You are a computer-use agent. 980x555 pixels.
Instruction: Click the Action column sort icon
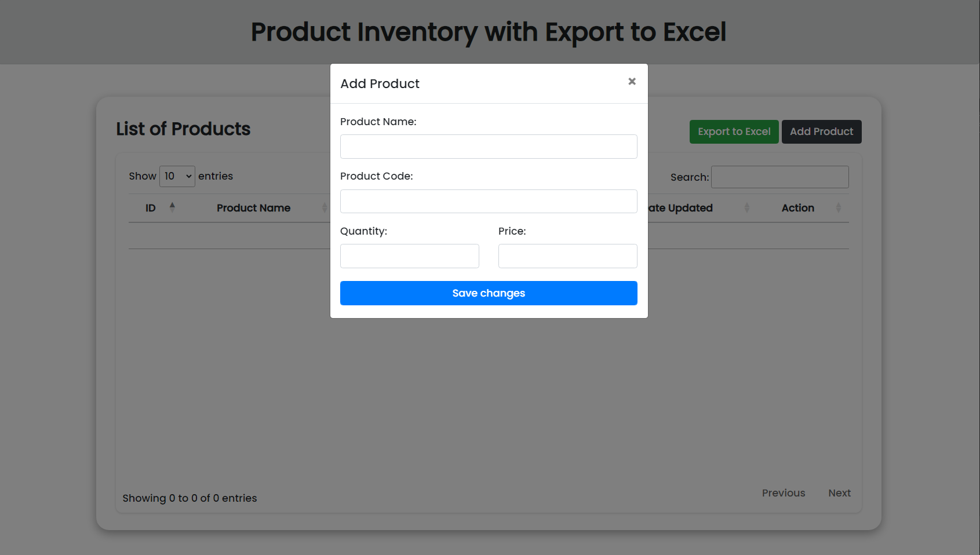pyautogui.click(x=838, y=207)
